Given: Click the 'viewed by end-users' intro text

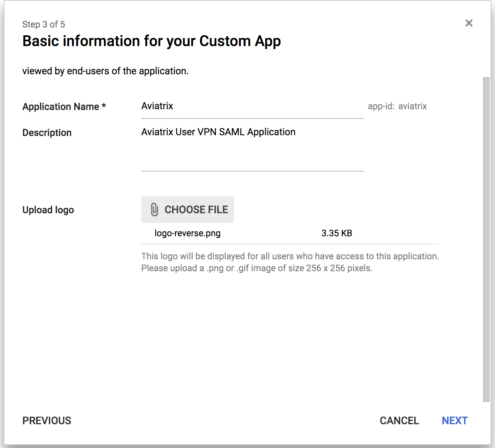Looking at the screenshot, I should point(105,71).
